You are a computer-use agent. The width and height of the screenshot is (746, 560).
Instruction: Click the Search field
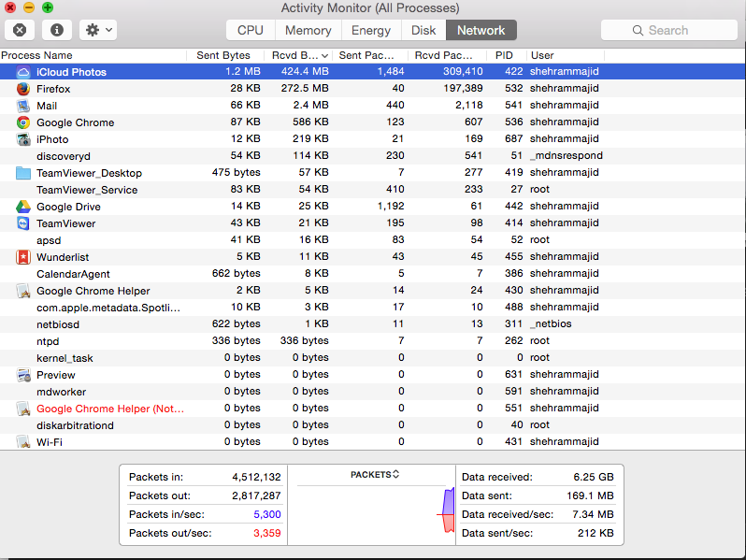[669, 30]
